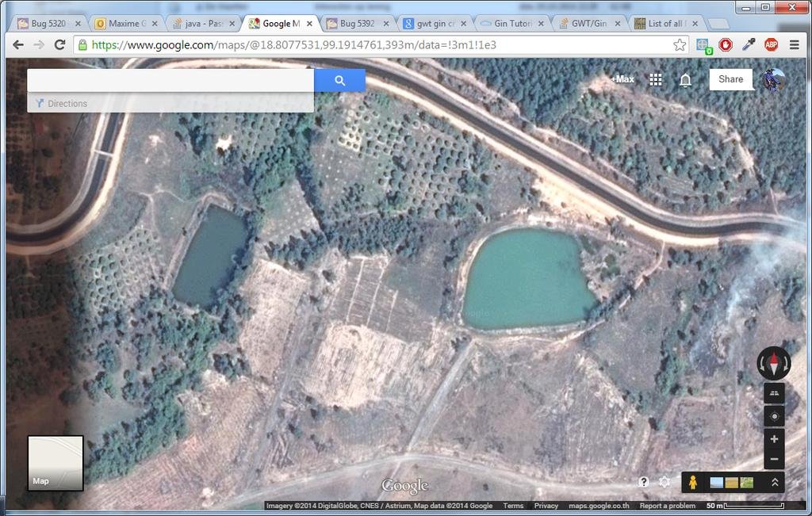The image size is (812, 516).
Task: Click the Share button
Action: click(730, 79)
